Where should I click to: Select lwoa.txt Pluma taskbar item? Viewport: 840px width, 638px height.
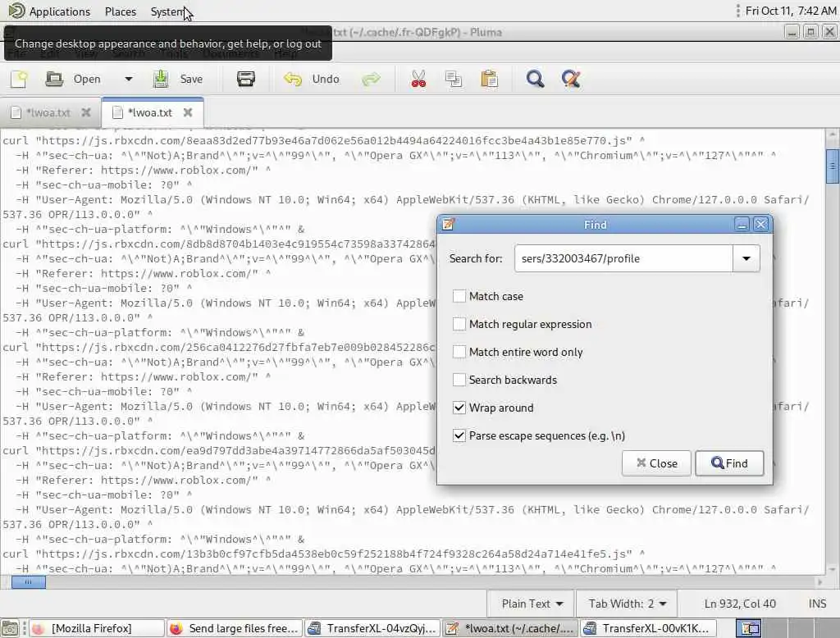(x=510, y=628)
